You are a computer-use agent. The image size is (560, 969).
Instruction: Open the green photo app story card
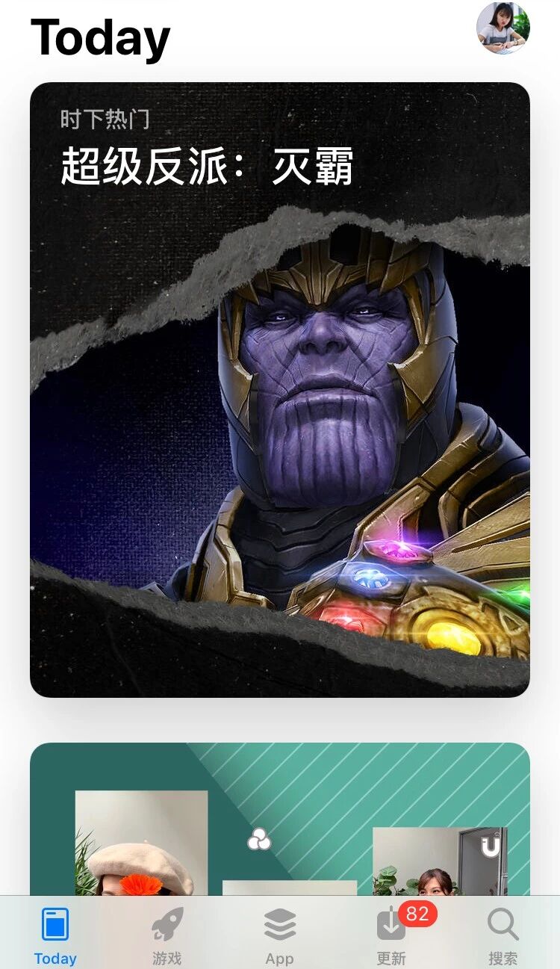[280, 819]
